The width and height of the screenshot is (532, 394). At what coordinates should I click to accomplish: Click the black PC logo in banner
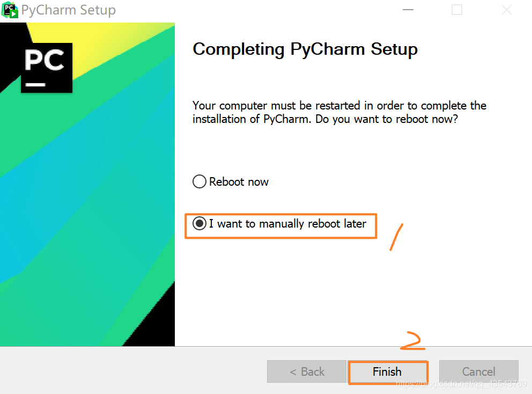point(47,68)
